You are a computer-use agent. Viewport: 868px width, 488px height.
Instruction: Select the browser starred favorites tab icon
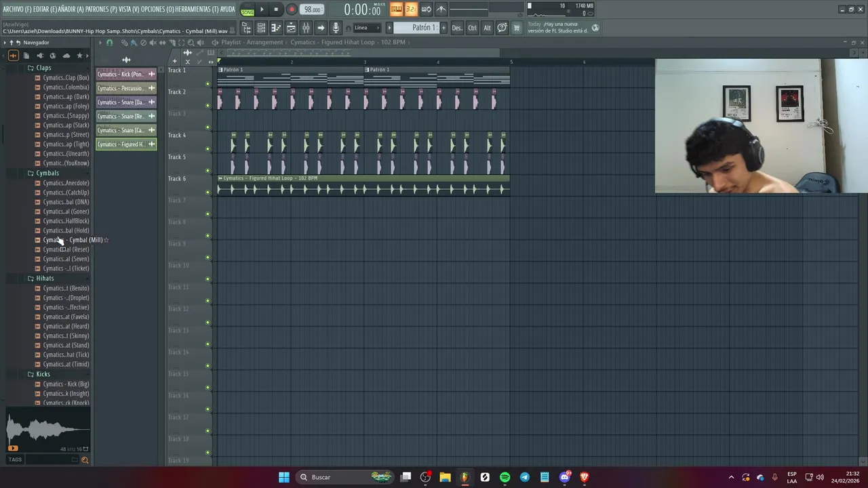click(79, 56)
